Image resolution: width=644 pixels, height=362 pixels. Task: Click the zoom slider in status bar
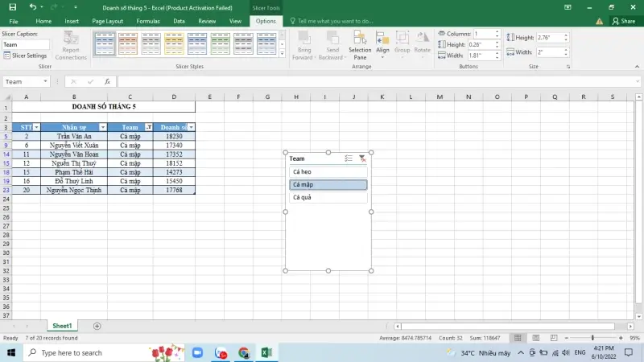click(x=592, y=338)
